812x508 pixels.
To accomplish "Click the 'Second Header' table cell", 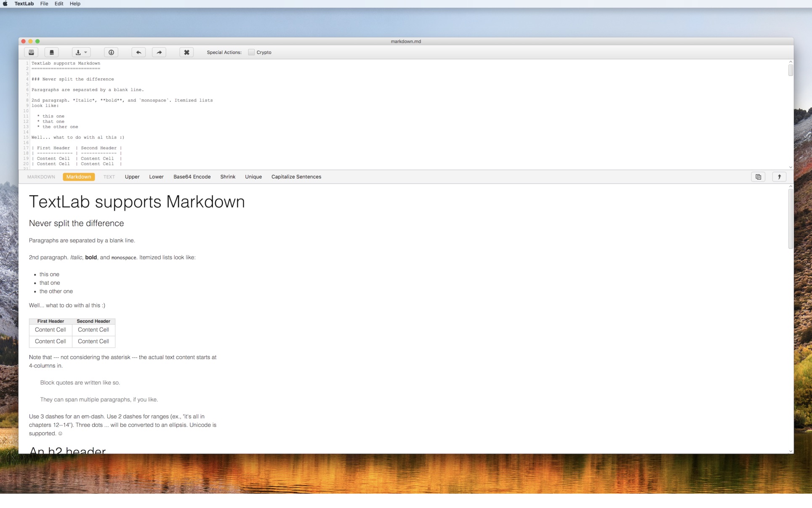I will point(93,321).
